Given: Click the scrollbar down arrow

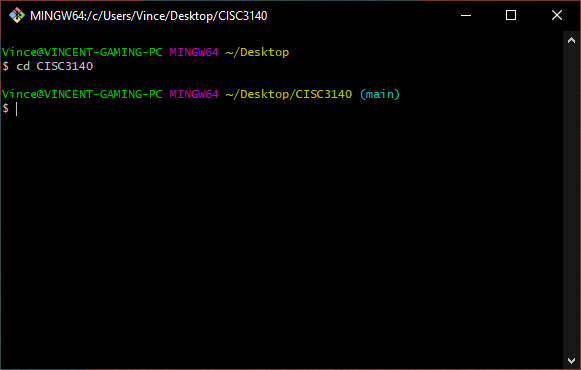Looking at the screenshot, I should (571, 360).
